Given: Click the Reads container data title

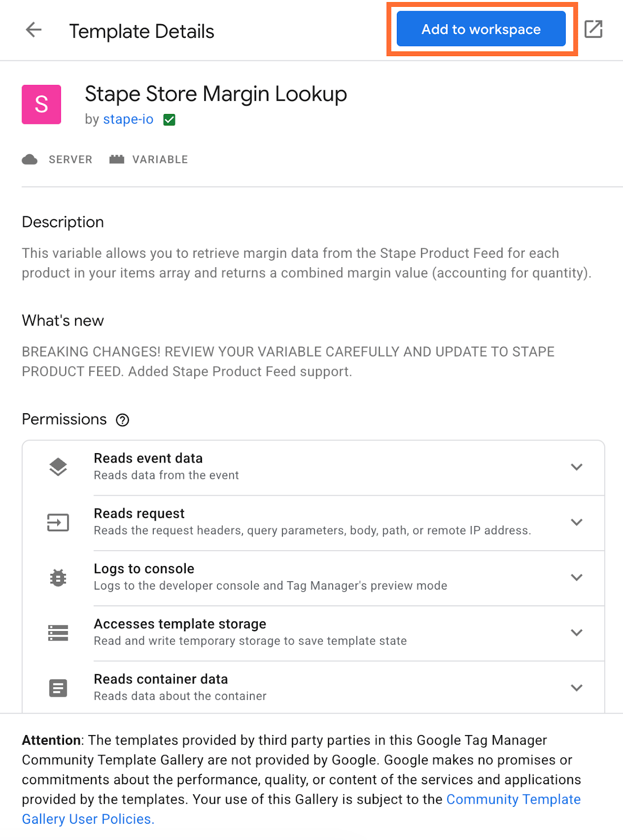Looking at the screenshot, I should pyautogui.click(x=161, y=679).
